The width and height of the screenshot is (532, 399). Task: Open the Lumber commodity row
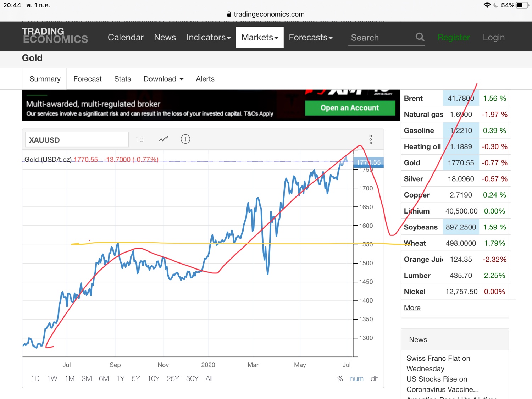pos(455,275)
